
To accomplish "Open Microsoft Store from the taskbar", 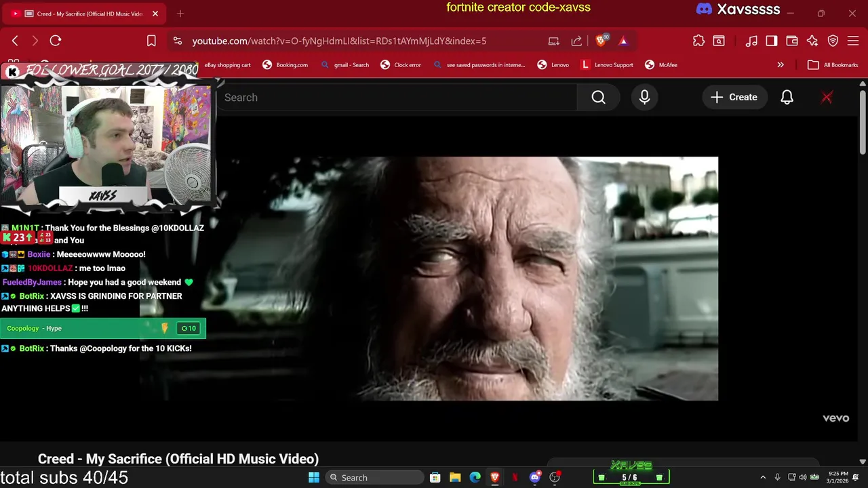I will [x=435, y=477].
